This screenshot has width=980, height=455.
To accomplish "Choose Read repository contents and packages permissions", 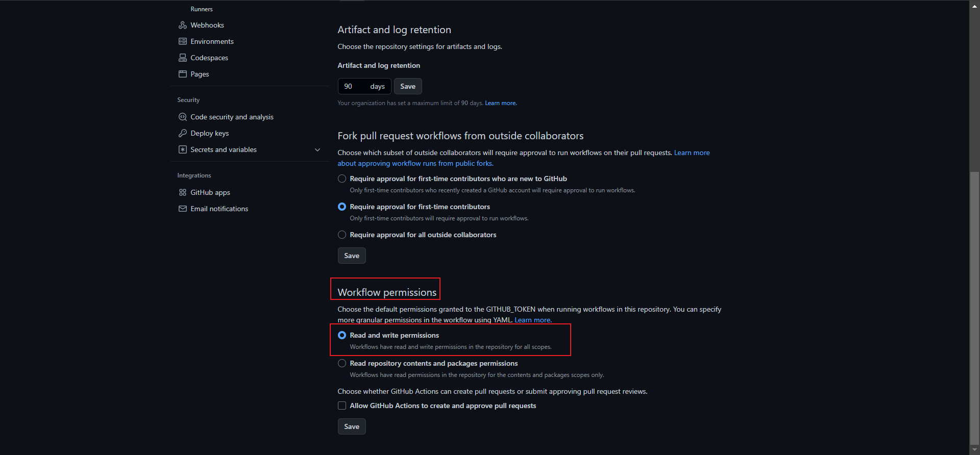I will (x=342, y=363).
